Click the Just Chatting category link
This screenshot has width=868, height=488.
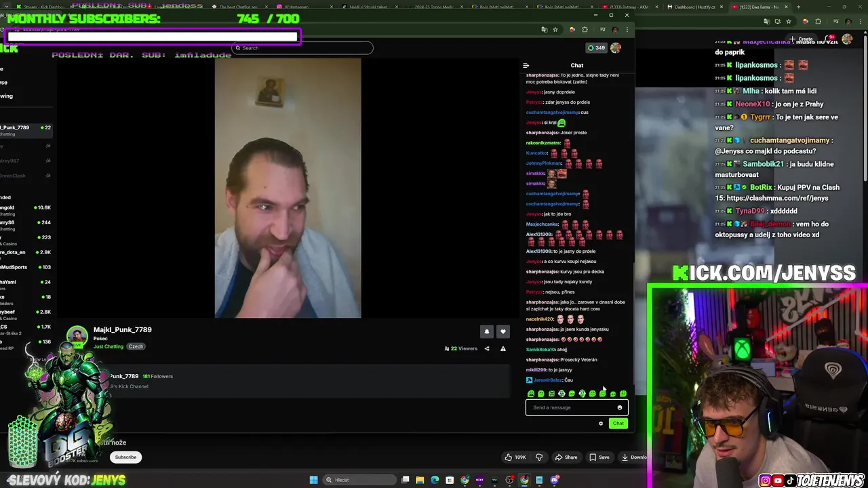point(108,346)
